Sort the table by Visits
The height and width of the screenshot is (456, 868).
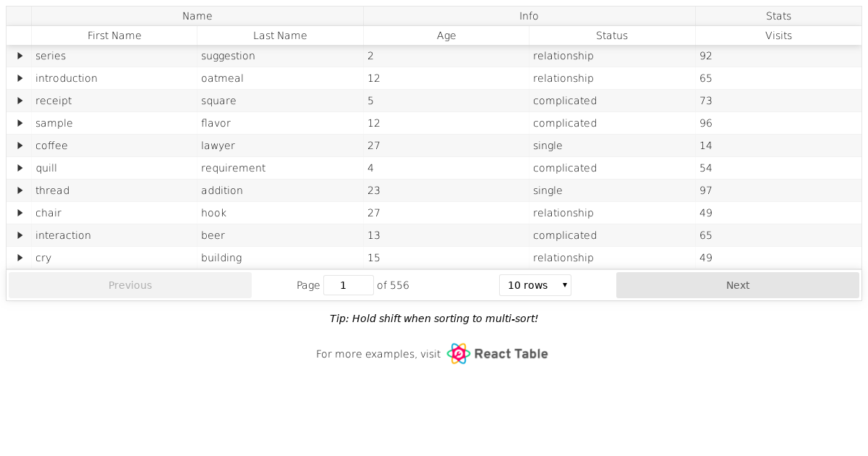coord(778,35)
